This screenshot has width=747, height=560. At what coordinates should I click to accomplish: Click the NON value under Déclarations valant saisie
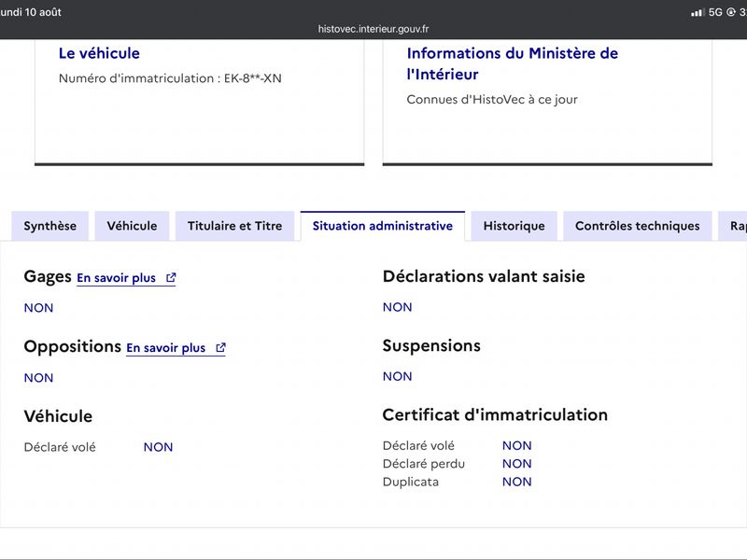point(398,307)
